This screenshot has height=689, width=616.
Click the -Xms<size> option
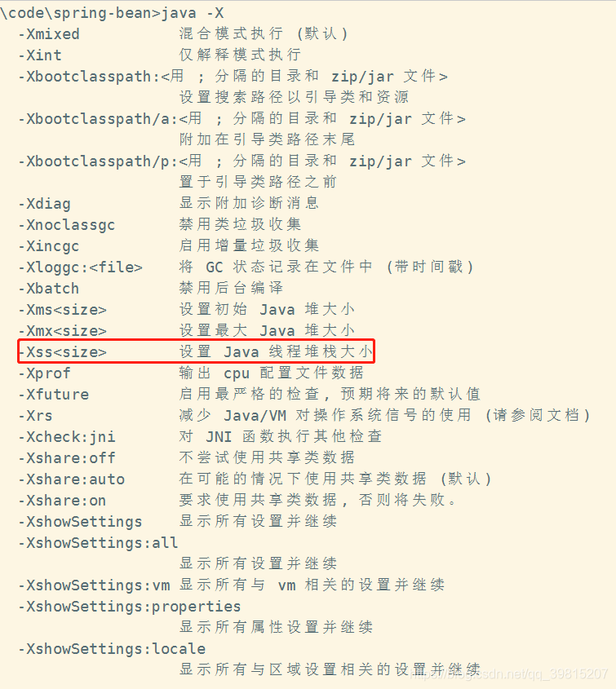click(63, 310)
